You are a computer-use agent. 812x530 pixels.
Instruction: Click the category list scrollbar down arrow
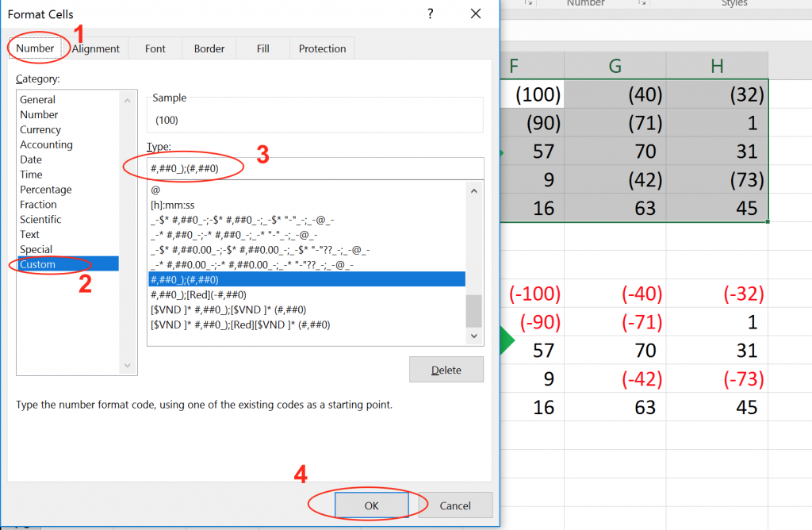pyautogui.click(x=127, y=367)
